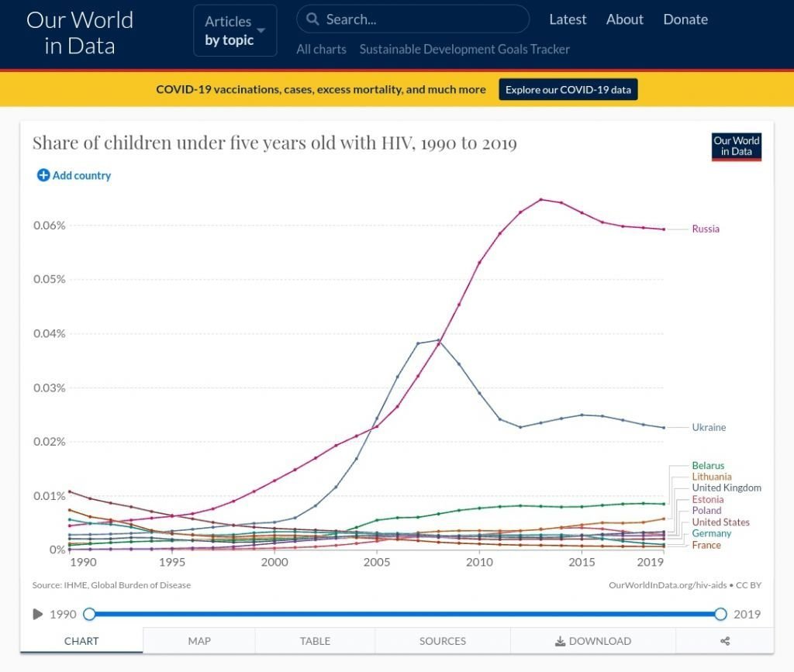Click the Our World in Data chart logo

click(x=737, y=146)
